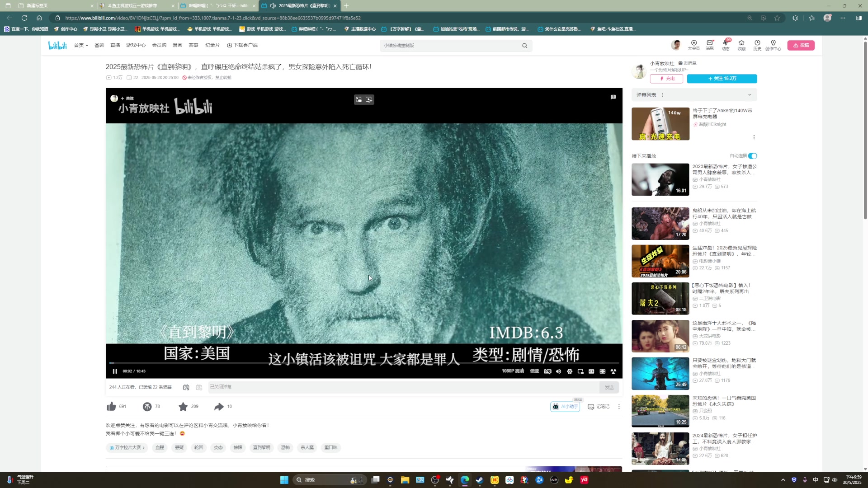Send message via 发消息 link

(687, 63)
